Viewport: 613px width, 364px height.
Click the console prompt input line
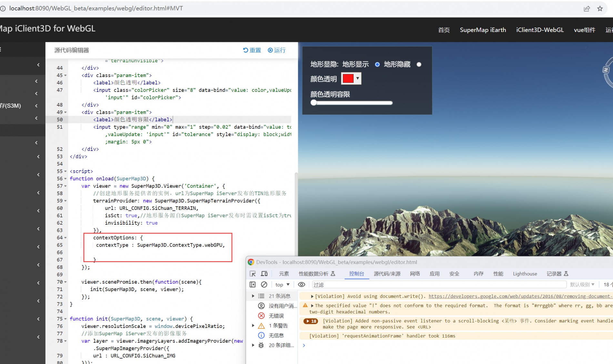tap(458, 345)
